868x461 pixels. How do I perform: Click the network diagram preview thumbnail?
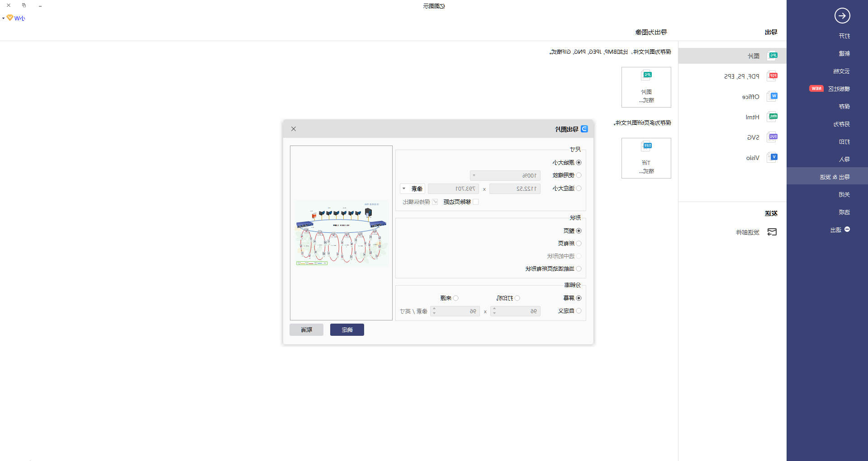341,233
